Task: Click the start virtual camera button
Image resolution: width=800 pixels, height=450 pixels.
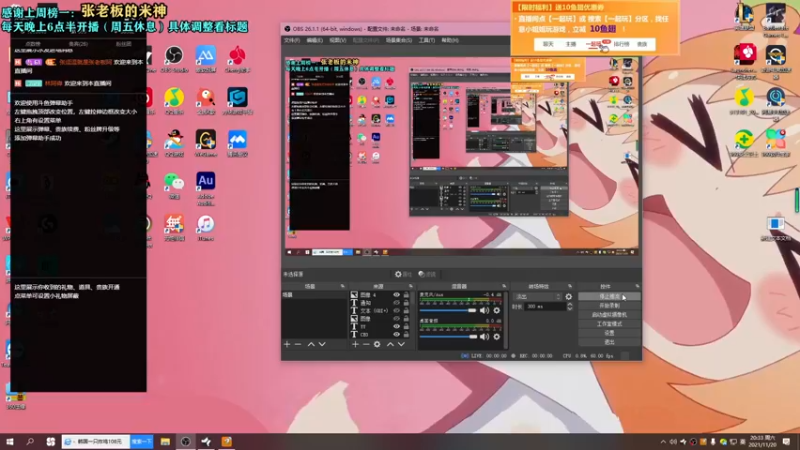Action: [x=609, y=315]
